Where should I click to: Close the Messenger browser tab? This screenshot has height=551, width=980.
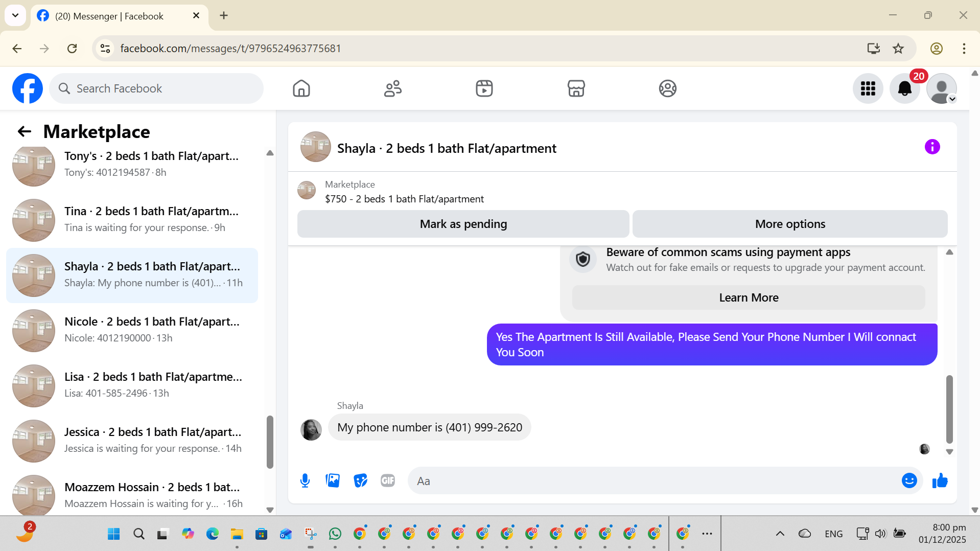[x=196, y=16]
